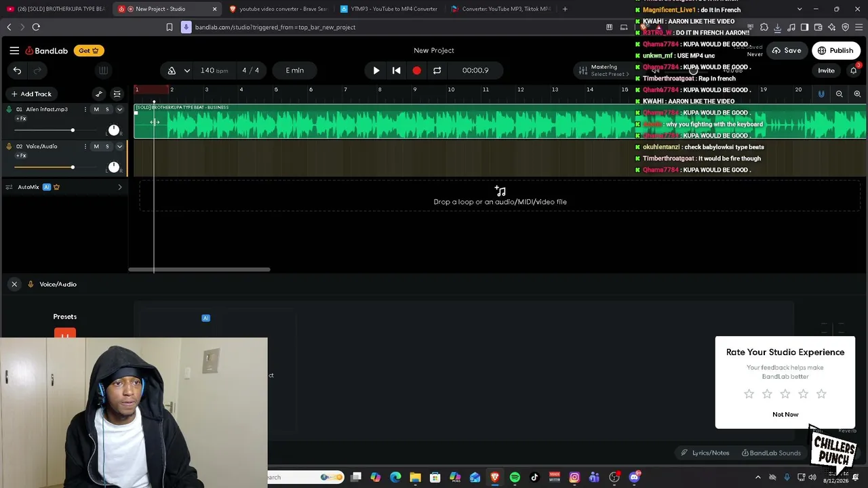Mute the Voice/Audio track

96,146
